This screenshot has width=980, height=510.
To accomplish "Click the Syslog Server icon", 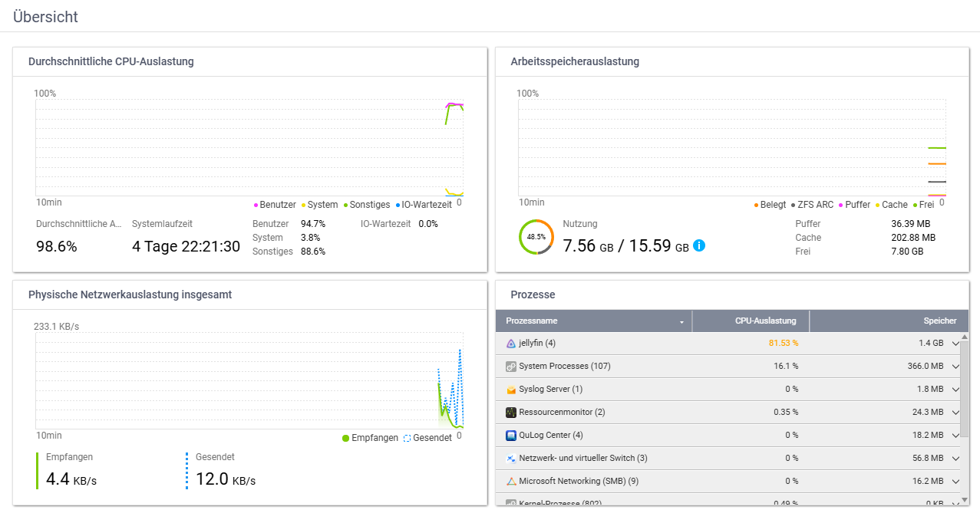I will coord(511,390).
